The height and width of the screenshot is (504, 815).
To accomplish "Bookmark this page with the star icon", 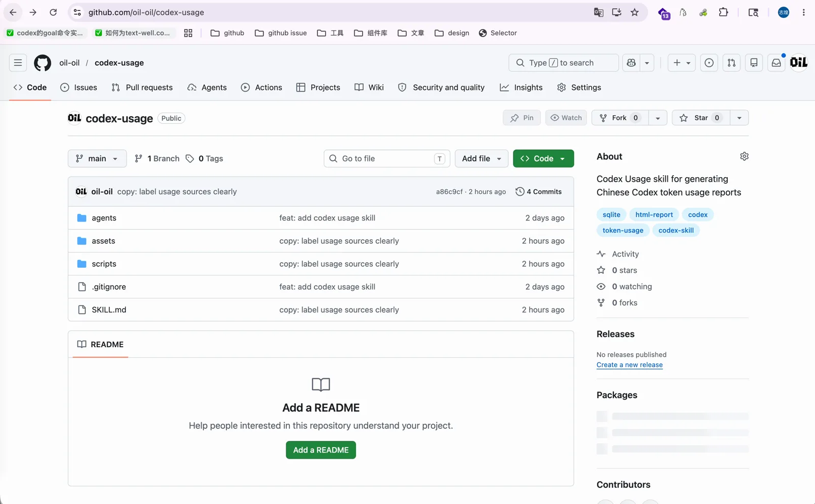I will [x=635, y=12].
